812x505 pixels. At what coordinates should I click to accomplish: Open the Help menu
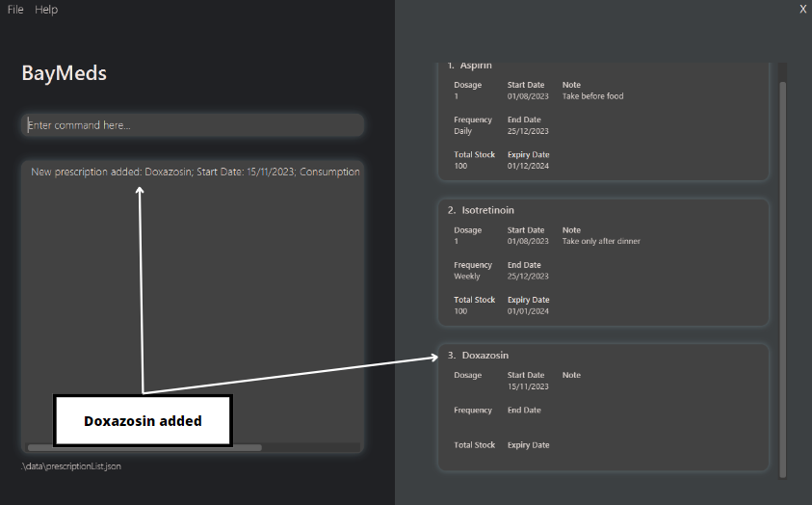46,10
